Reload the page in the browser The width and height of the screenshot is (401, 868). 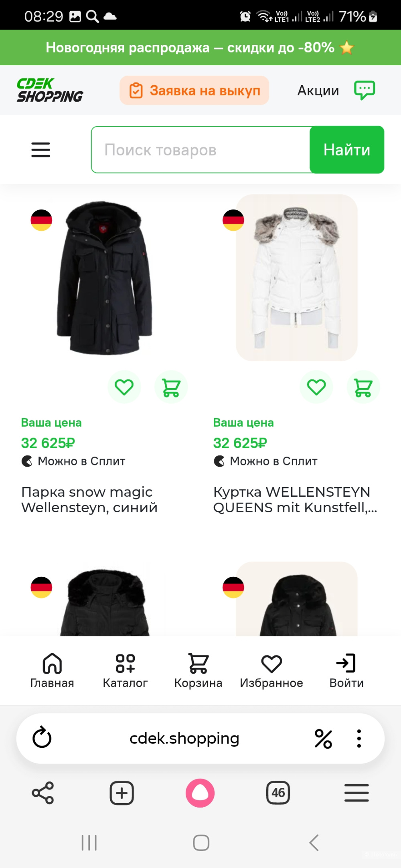(42, 738)
